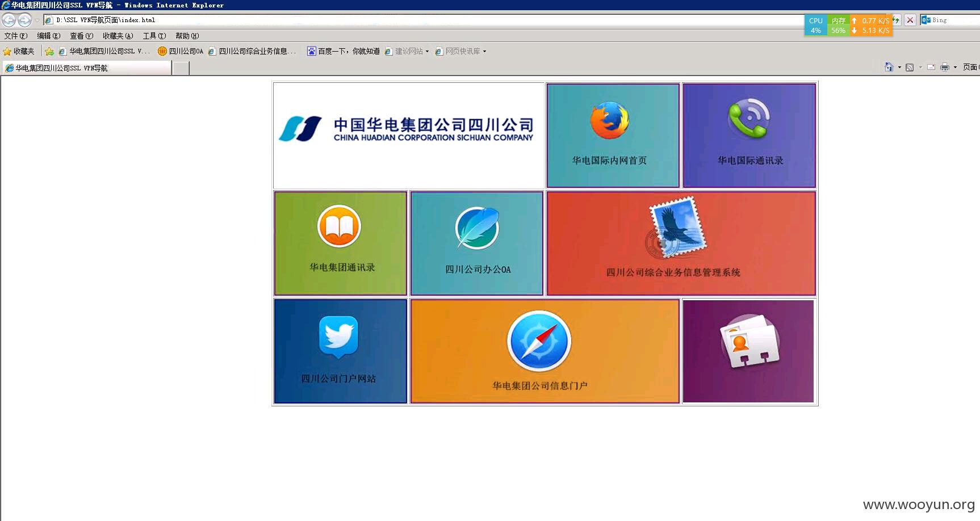The image size is (980, 521).
Task: Click the RSS feeds icon
Action: tap(910, 67)
